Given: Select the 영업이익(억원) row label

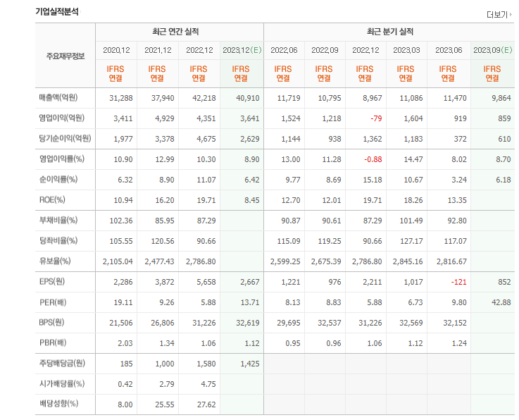Looking at the screenshot, I should (x=61, y=118).
